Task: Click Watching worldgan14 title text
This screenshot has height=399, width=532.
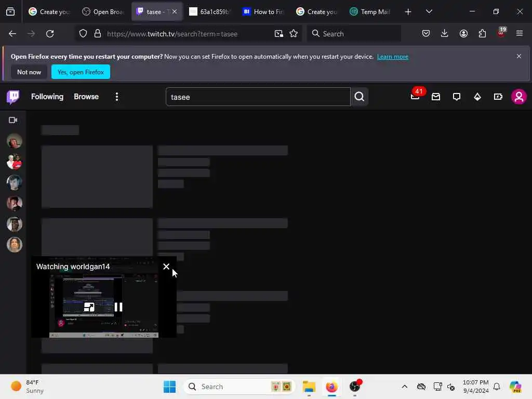Action: (x=73, y=267)
